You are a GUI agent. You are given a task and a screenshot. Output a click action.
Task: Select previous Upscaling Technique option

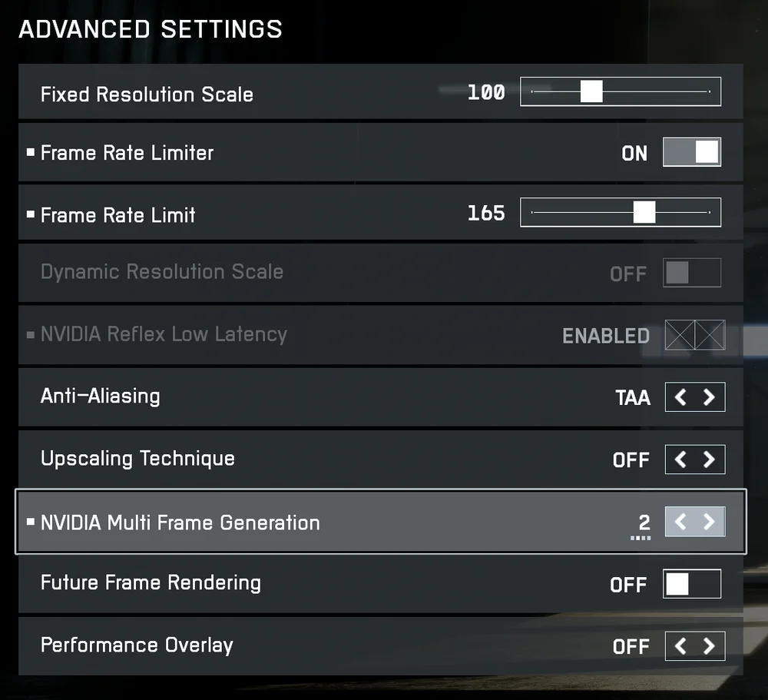[680, 459]
